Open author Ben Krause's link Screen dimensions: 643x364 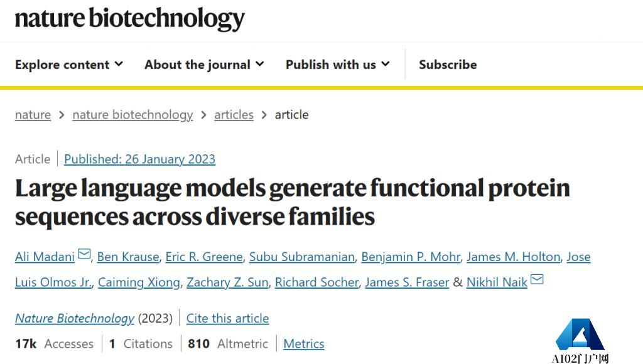pos(128,257)
